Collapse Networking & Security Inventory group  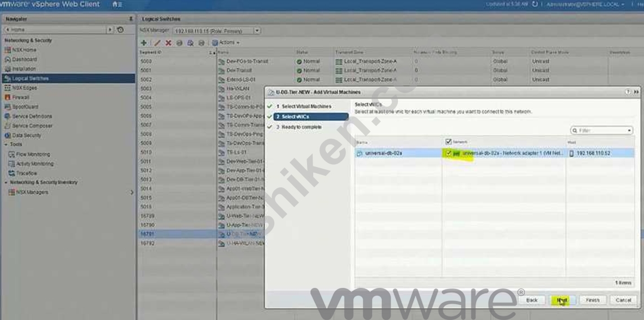coord(6,182)
